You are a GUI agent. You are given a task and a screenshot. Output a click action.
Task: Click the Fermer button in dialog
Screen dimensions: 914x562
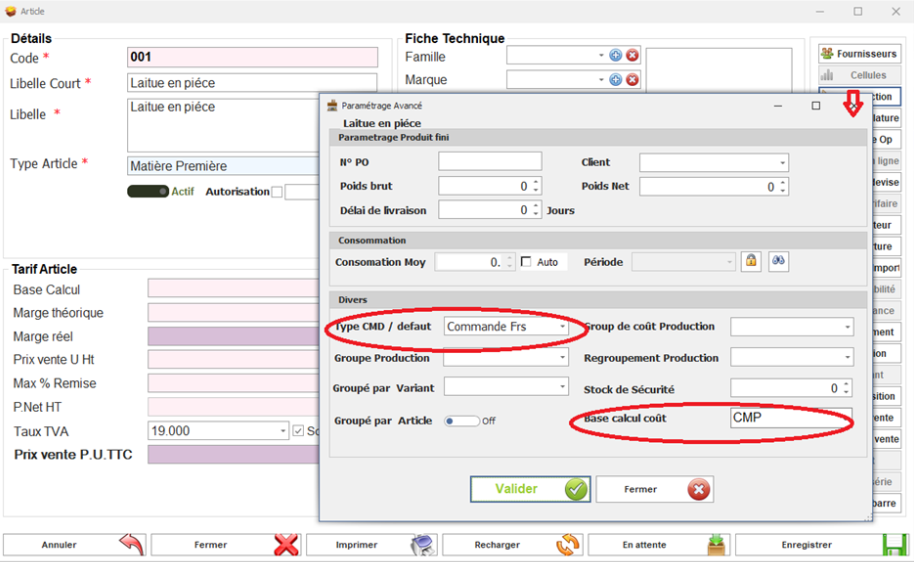point(654,489)
